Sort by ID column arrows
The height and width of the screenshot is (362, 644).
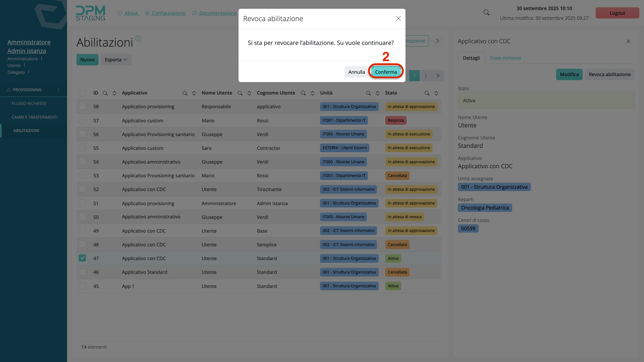[x=114, y=93]
